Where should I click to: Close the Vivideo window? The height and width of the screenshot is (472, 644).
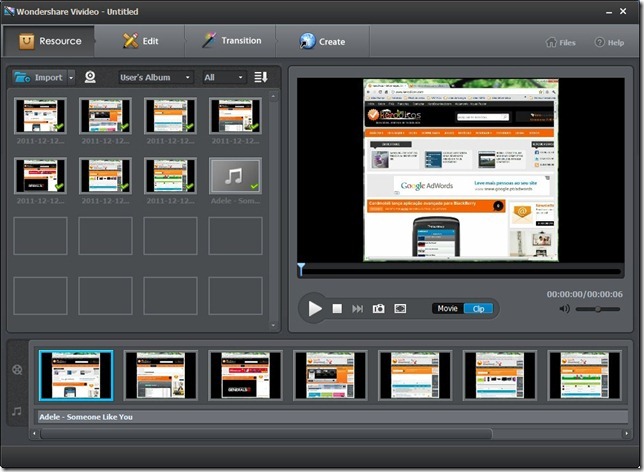pos(623,11)
